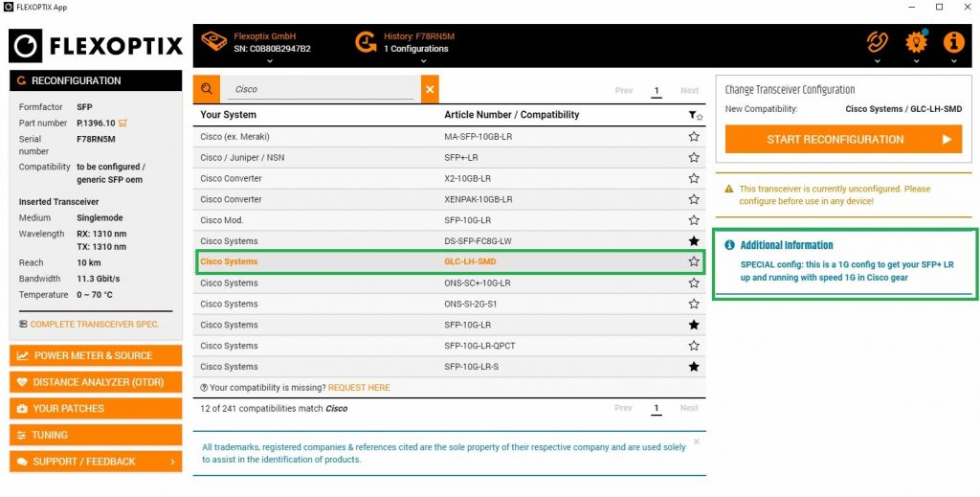Viewport: 980px width, 497px height.
Task: Select the Cisco (ex. Meraki) row
Action: point(449,136)
